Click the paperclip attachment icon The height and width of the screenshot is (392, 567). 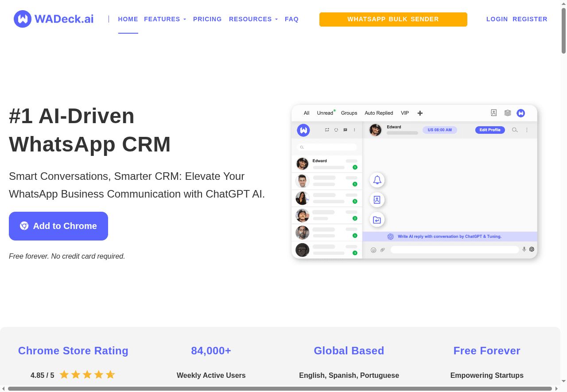tap(383, 250)
